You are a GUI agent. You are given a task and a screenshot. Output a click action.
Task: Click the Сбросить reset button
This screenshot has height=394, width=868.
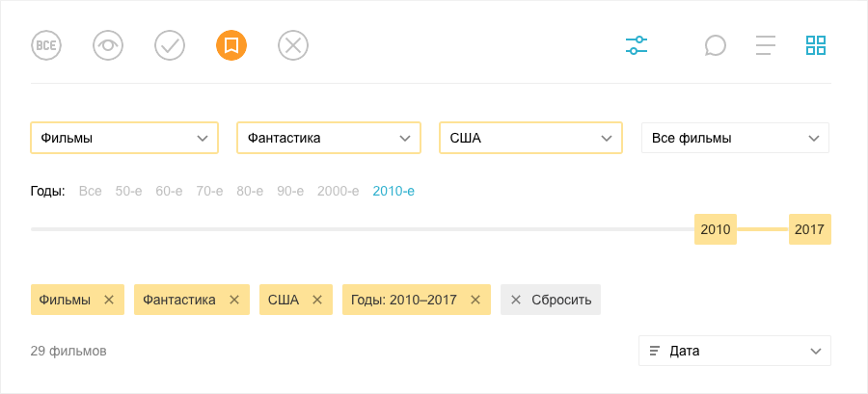coord(551,300)
